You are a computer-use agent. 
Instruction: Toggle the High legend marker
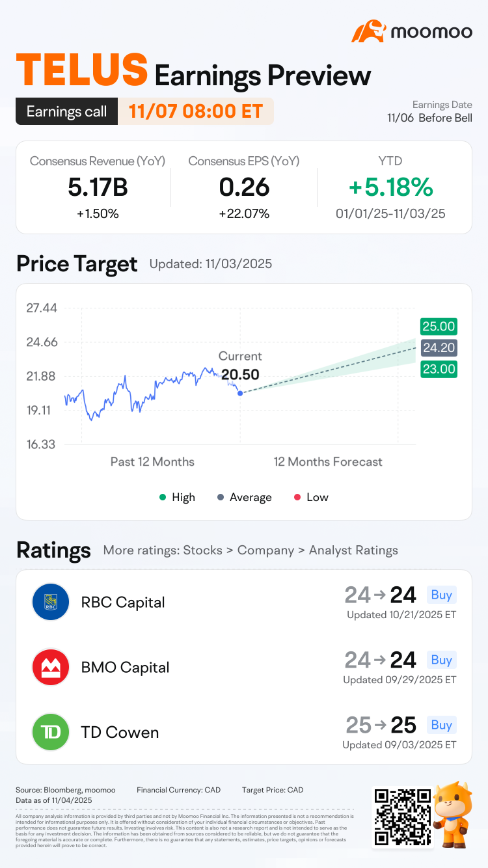click(162, 497)
